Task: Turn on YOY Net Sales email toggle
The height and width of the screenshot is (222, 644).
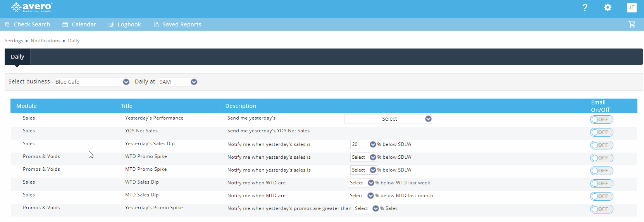Action: 601,132
